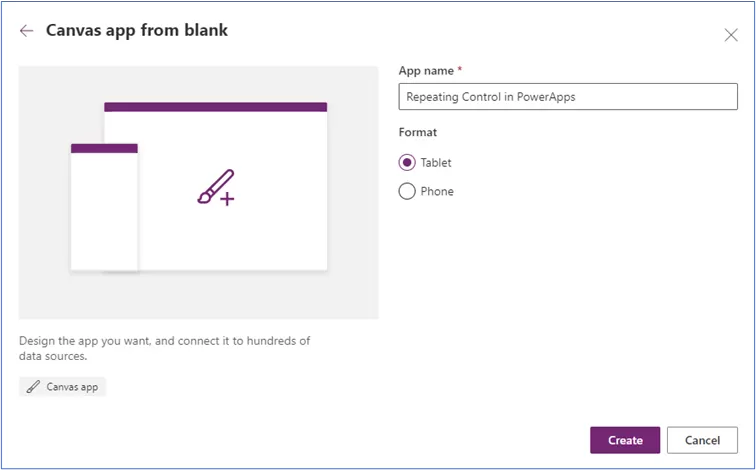Select the Tablet format radio button
The width and height of the screenshot is (756, 470).
coord(407,162)
